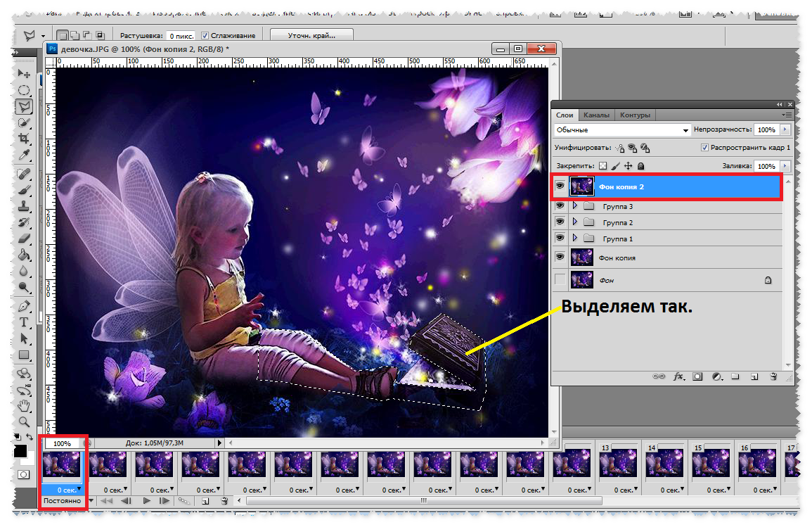Image resolution: width=812 pixels, height=527 pixels.
Task: Select the History Brush tool
Action: (x=24, y=223)
